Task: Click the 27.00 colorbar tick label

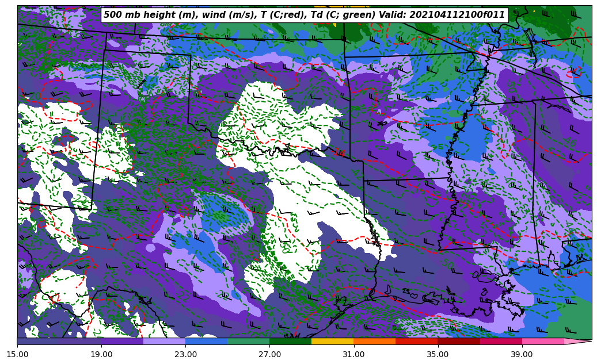Action: 269,355
